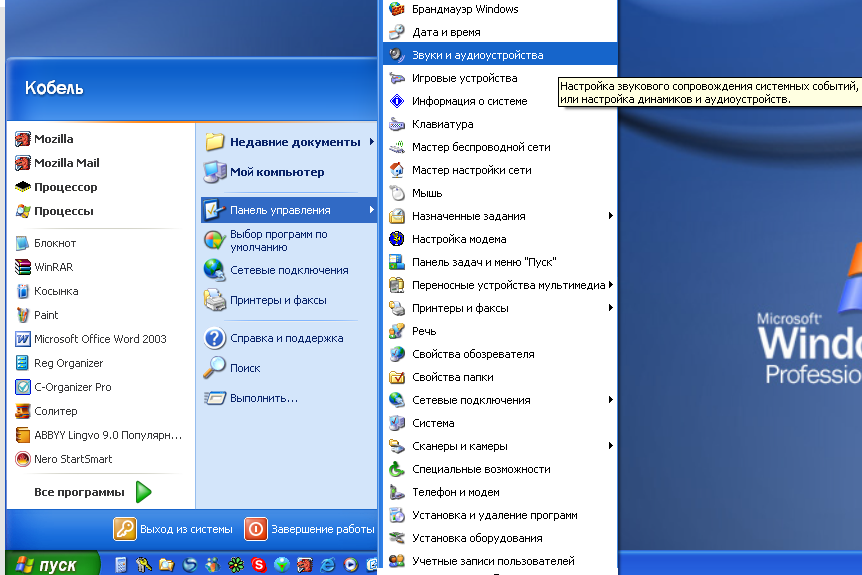This screenshot has height=575, width=862.
Task: Open Установка и удаление программ
Action: [500, 516]
